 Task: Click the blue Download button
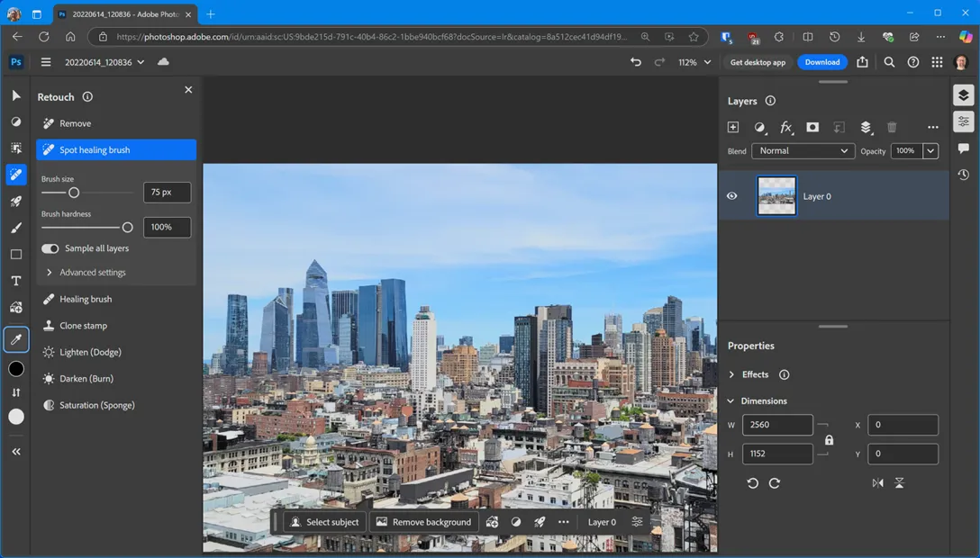821,62
